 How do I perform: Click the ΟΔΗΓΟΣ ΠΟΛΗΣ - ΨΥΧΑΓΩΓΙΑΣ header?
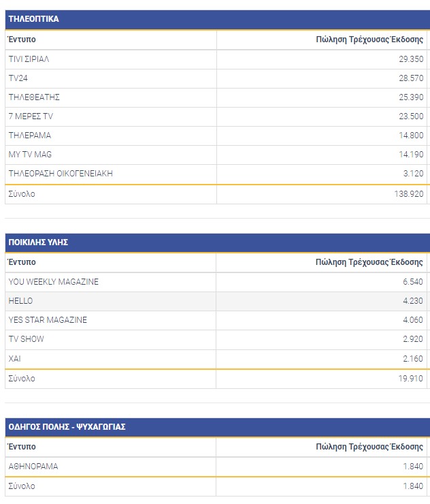67,427
